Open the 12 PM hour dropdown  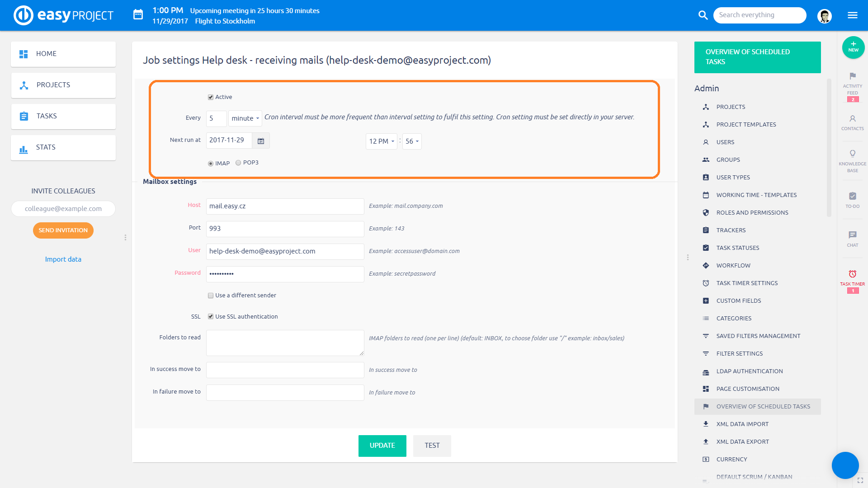[x=382, y=141]
